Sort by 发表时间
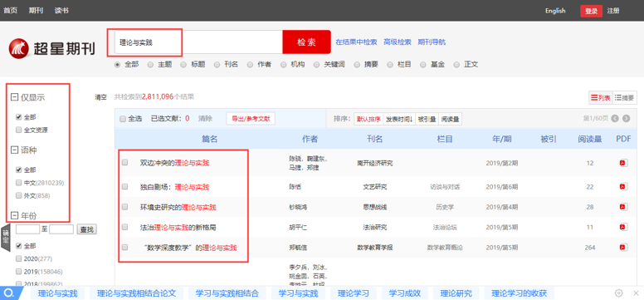Image resolution: width=644 pixels, height=300 pixels. [x=399, y=119]
